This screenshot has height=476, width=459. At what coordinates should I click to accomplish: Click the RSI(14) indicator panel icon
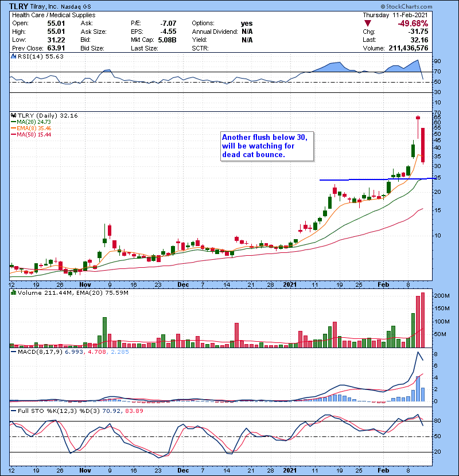[13, 56]
